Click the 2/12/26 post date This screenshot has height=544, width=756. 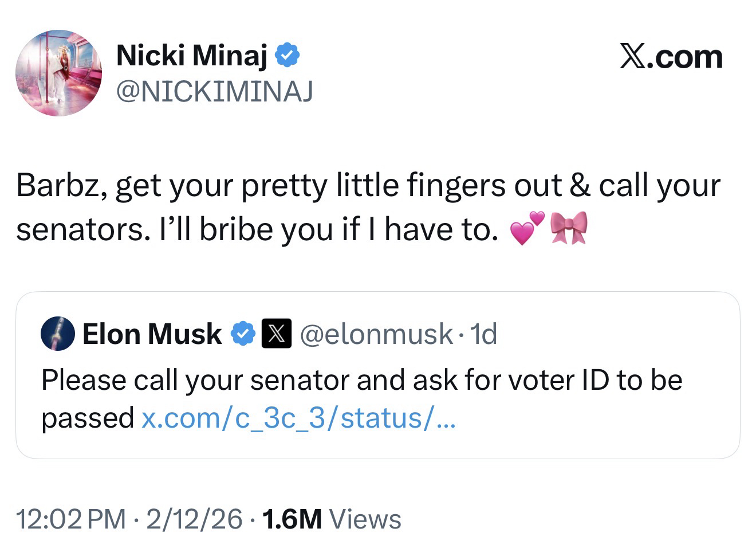pos(194,519)
